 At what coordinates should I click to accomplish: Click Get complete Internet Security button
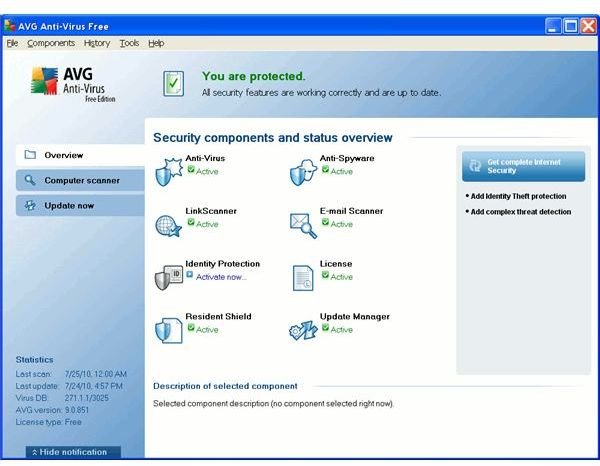(523, 166)
